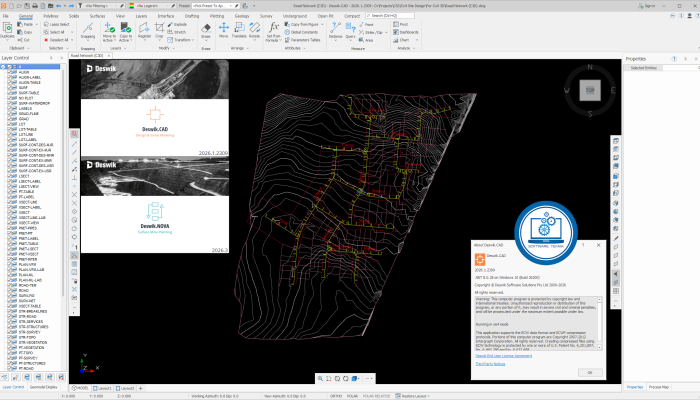Viewport: 700px width, 400px height.
Task: Click the Area measure tool
Action: coord(366,40)
